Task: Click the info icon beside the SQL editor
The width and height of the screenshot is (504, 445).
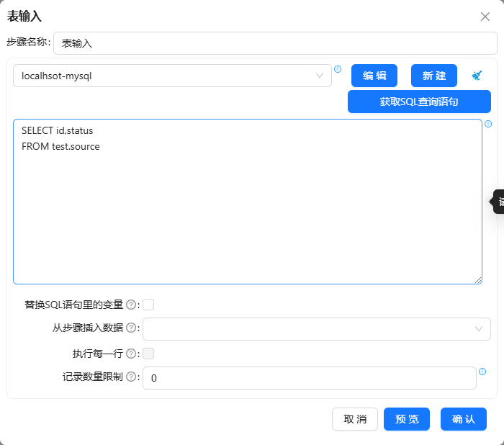Action: [x=488, y=124]
